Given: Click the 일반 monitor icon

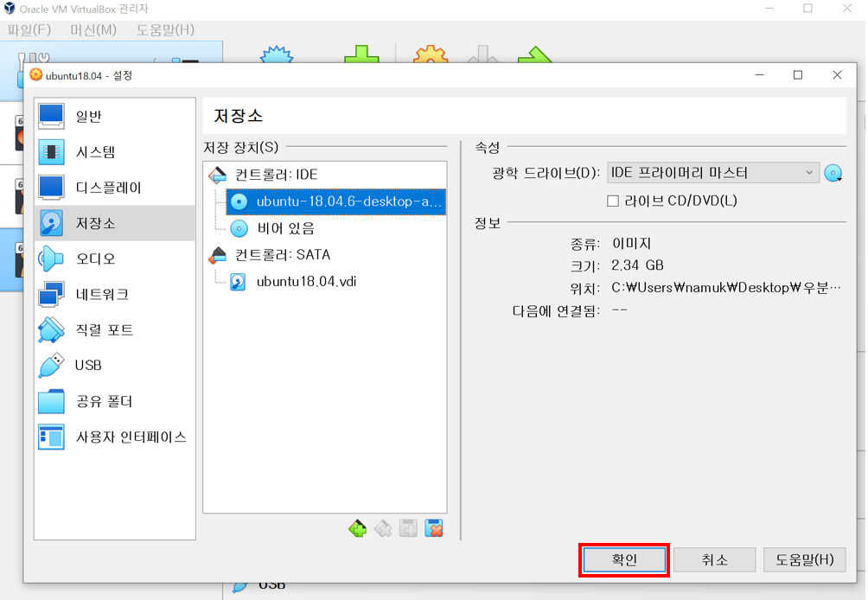Looking at the screenshot, I should pos(51,116).
